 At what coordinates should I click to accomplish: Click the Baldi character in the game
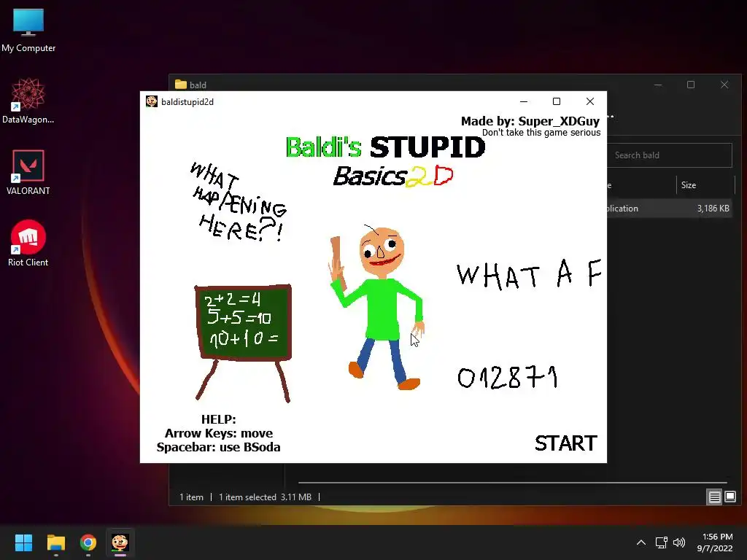point(376,307)
